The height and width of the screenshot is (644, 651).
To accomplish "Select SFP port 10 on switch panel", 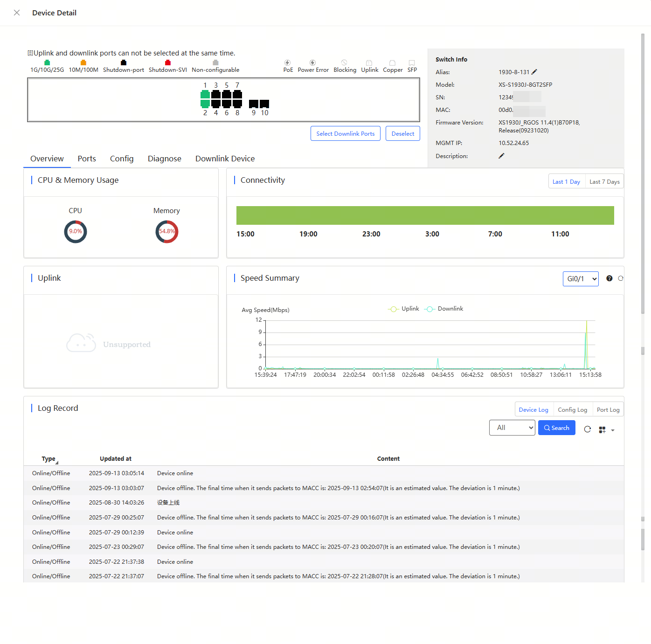I will (264, 104).
